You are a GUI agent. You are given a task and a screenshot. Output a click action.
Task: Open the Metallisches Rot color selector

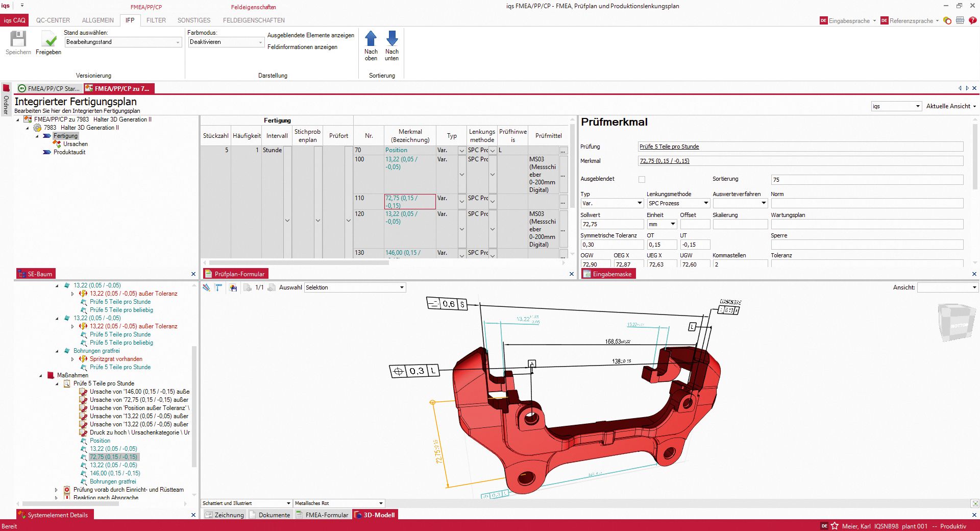tap(380, 503)
